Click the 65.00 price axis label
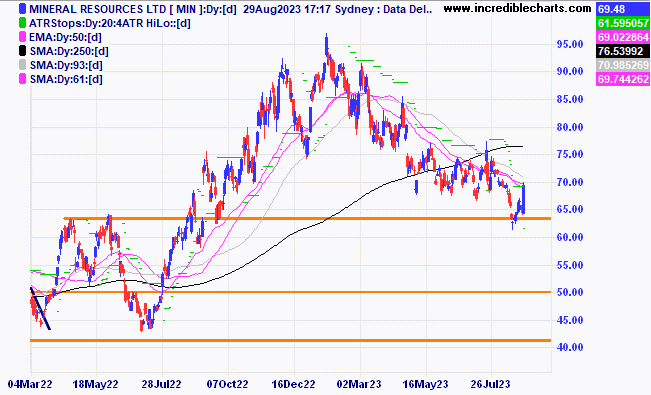Screen dimensions: 651x395 click(570, 209)
